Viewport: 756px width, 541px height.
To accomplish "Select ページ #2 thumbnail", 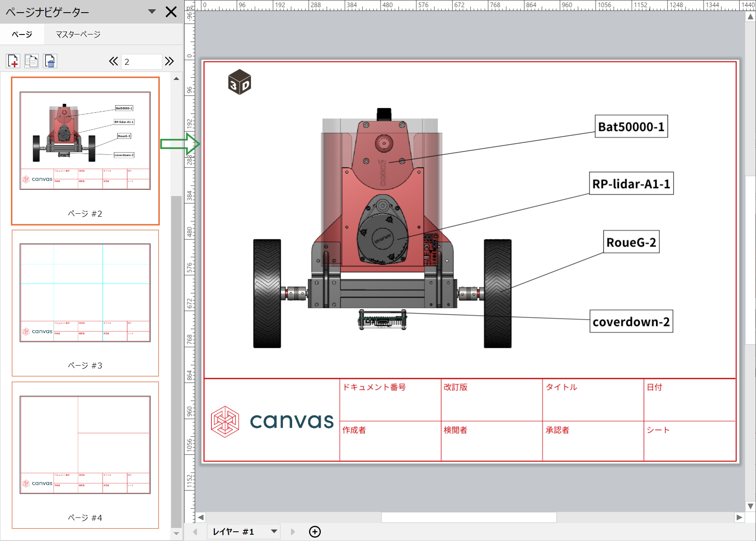I will (x=85, y=151).
